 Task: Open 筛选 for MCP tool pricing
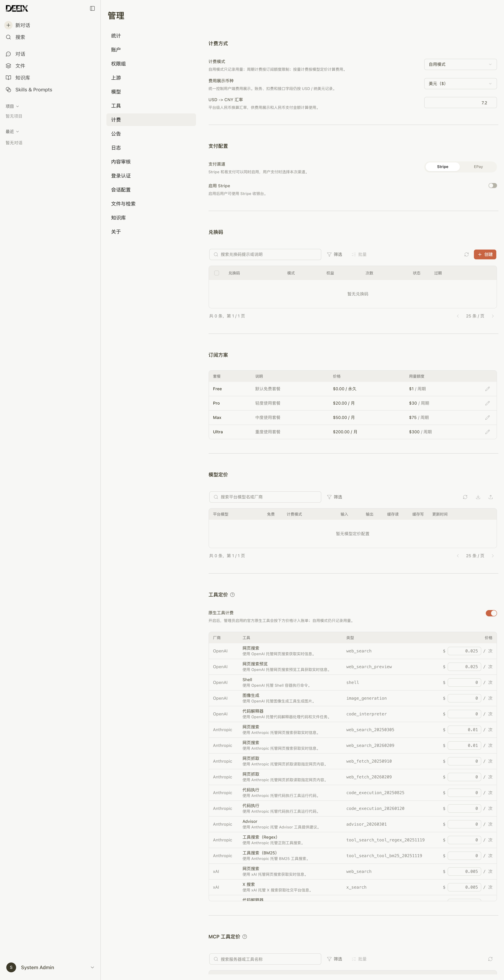335,959
